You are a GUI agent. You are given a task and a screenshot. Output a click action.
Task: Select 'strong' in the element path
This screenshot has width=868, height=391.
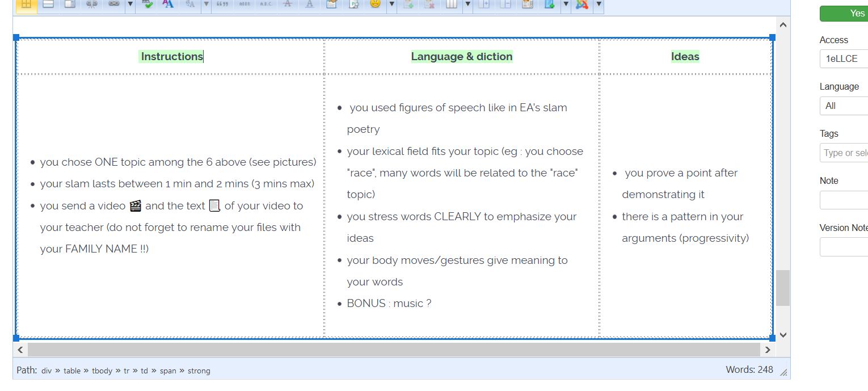point(199,371)
